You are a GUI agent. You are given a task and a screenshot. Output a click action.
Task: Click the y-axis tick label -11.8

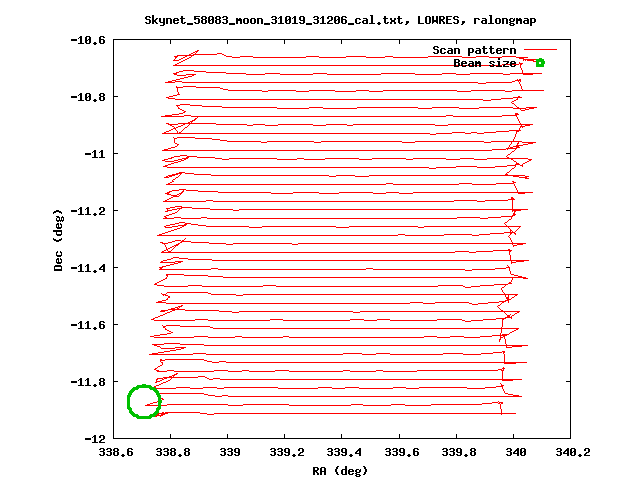(x=88, y=382)
